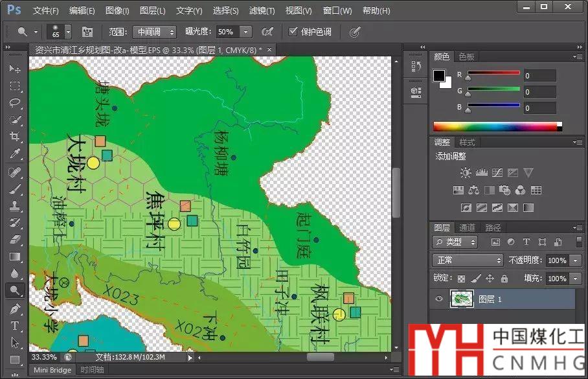Enable the airbrush mode icon

(x=266, y=32)
